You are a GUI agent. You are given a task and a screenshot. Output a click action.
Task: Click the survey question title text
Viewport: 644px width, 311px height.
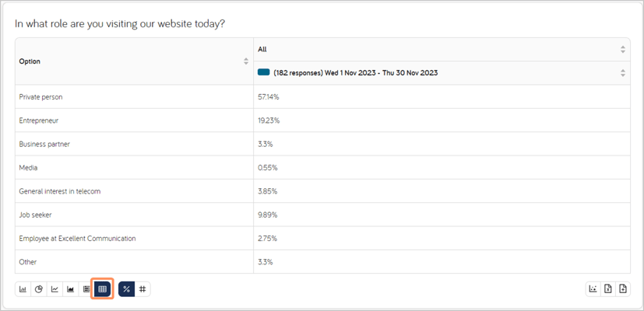click(120, 24)
